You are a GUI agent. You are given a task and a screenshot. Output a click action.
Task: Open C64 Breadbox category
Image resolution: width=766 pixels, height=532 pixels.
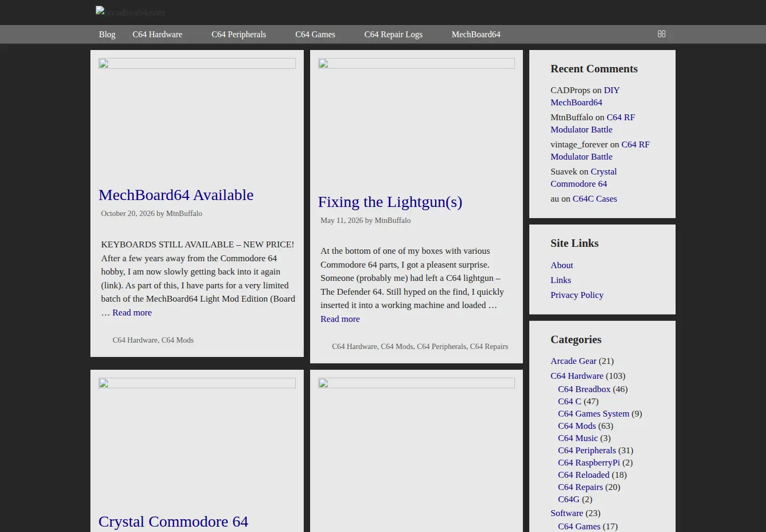click(584, 389)
